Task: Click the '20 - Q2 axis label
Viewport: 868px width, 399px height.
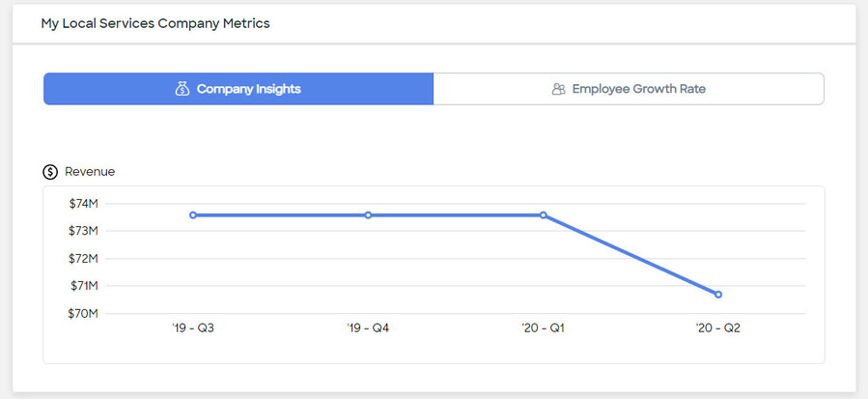Action: tap(718, 328)
